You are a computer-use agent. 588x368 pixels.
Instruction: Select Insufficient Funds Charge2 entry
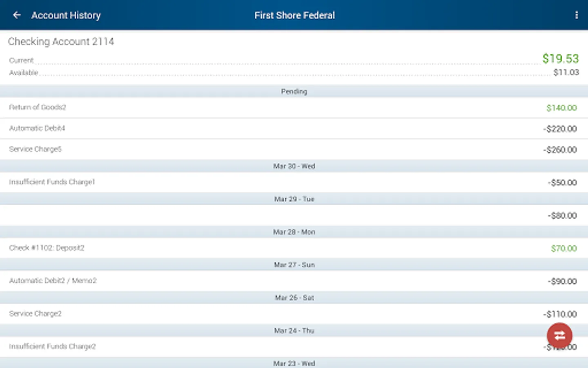click(294, 347)
